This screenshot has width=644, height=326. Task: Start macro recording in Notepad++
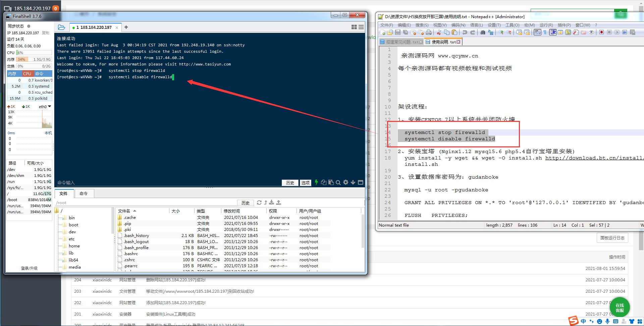click(601, 32)
